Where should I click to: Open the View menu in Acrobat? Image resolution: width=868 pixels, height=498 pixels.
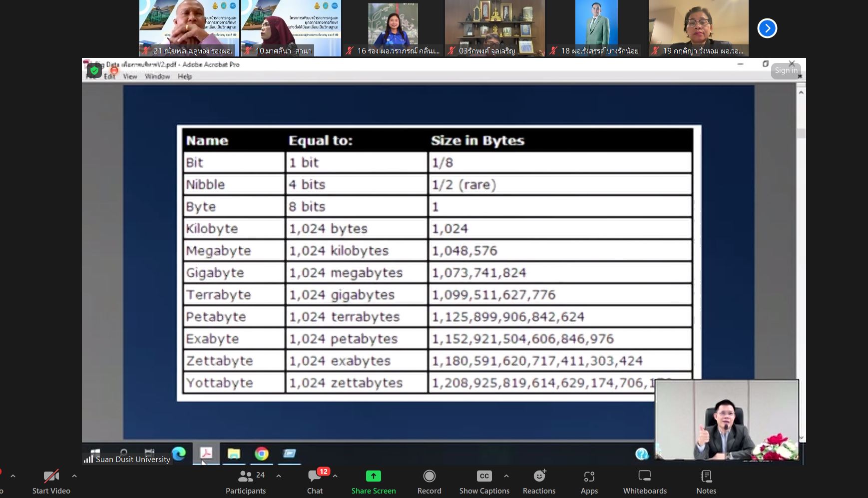(130, 76)
